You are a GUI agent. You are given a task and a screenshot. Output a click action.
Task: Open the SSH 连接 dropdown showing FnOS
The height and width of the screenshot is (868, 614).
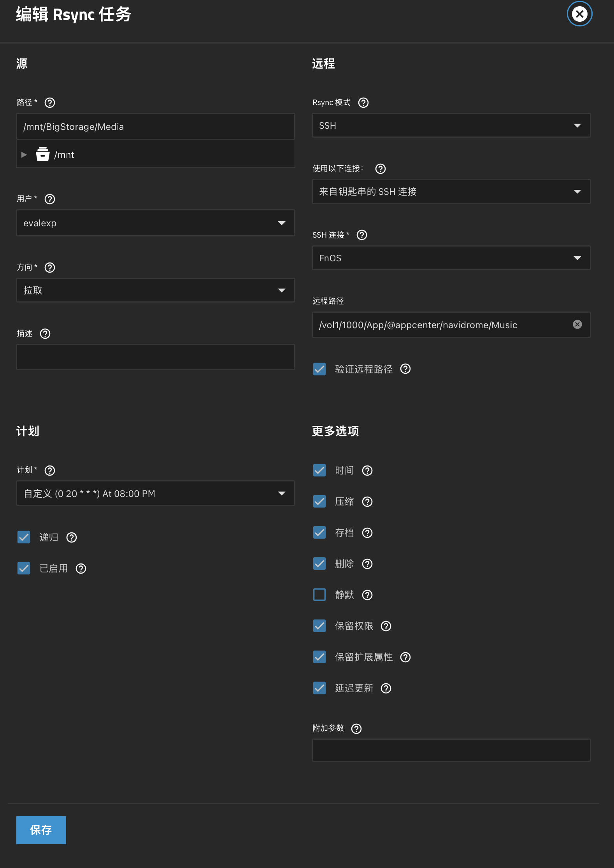(451, 258)
